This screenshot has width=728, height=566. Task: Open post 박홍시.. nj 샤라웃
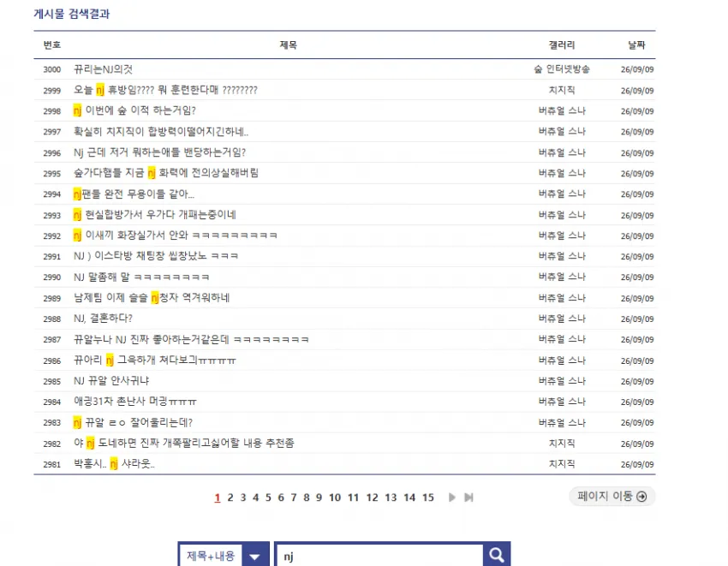pos(114,463)
